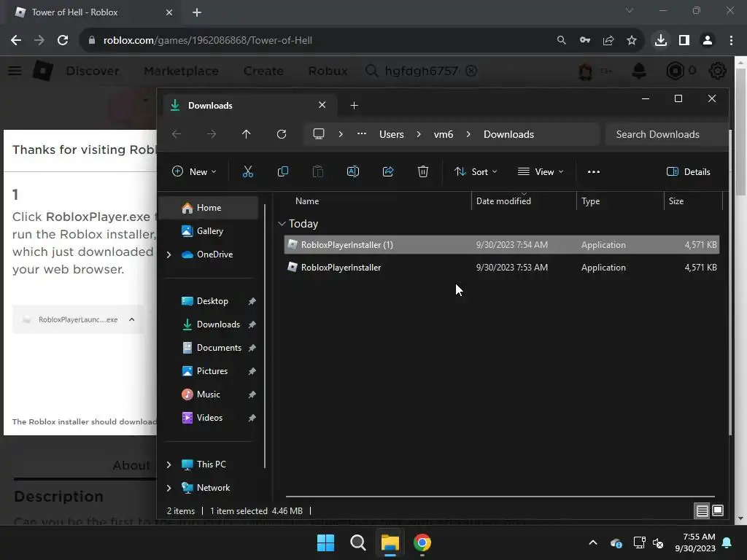This screenshot has width=747, height=560.
Task: Expand the RobloxPlayerLauncher download chevron
Action: [x=132, y=319]
